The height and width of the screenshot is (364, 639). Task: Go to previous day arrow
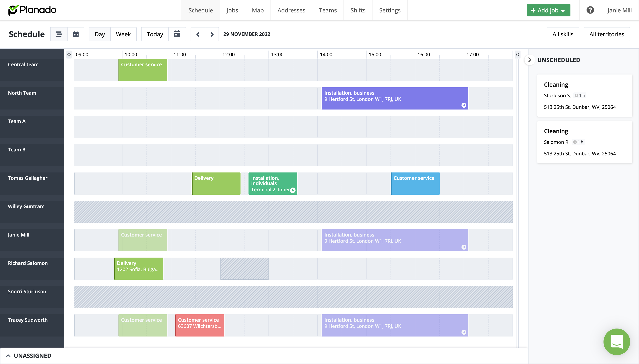point(198,34)
